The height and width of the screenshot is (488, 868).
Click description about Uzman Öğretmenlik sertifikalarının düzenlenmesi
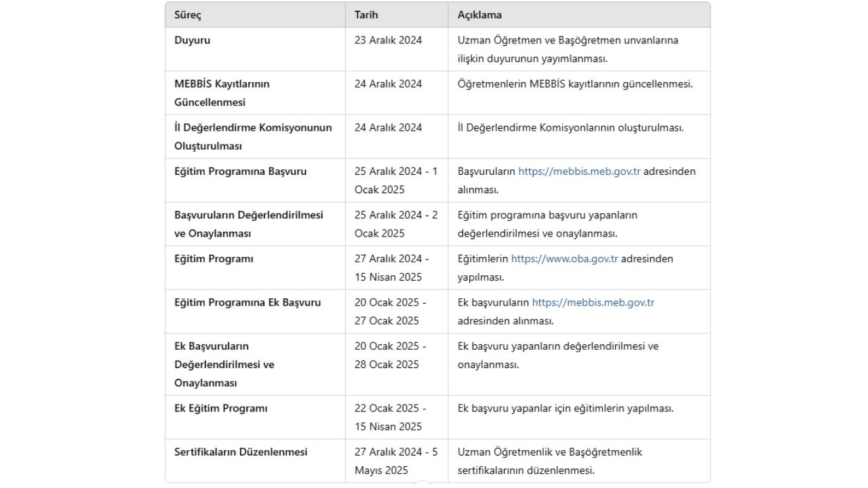[x=549, y=461]
